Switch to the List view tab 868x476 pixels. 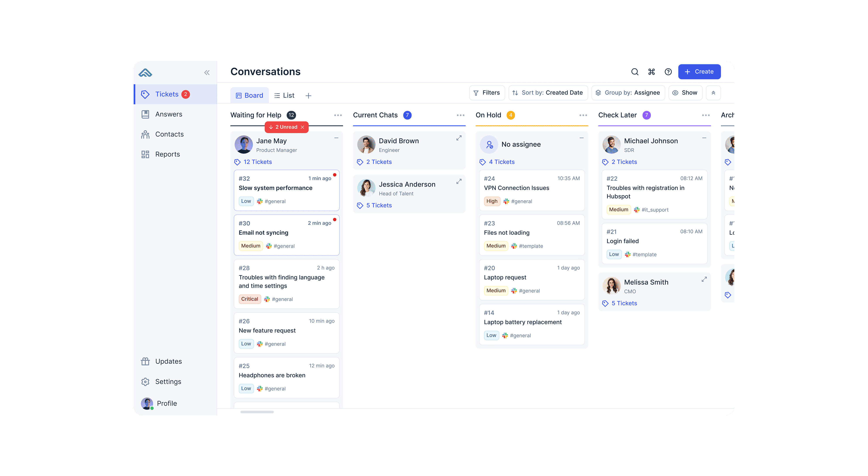coord(284,95)
